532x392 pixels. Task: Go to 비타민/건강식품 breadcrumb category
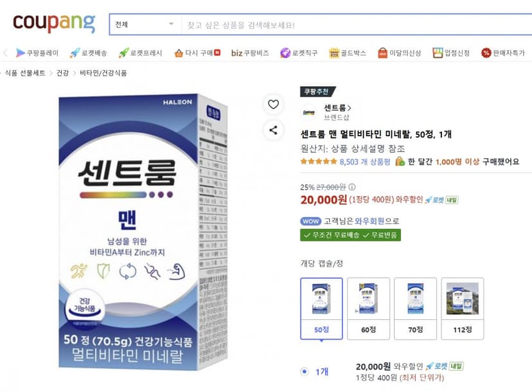click(103, 73)
